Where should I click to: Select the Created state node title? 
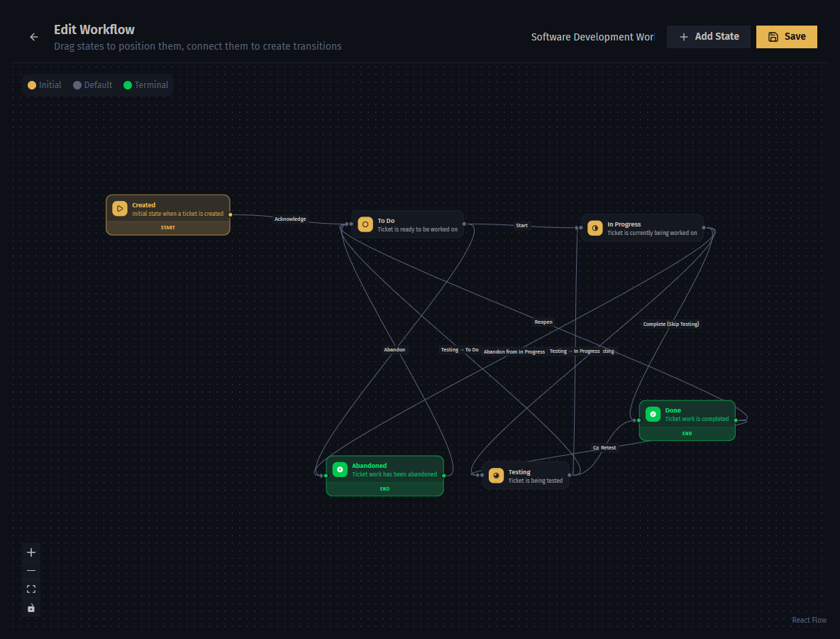[143, 204]
